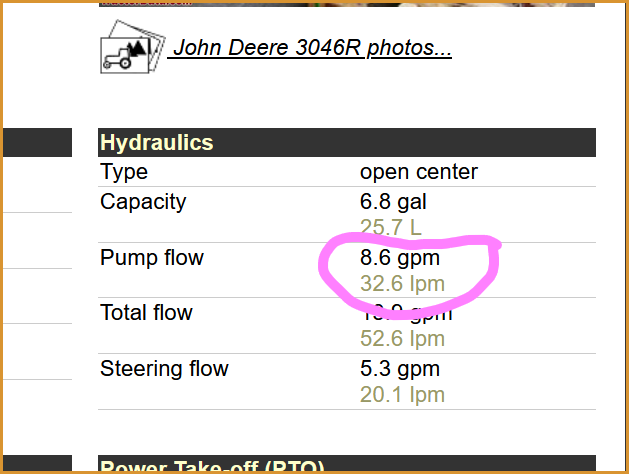The width and height of the screenshot is (629, 474).
Task: Click the Power Take-off (PTO) section header
Action: pos(347,464)
